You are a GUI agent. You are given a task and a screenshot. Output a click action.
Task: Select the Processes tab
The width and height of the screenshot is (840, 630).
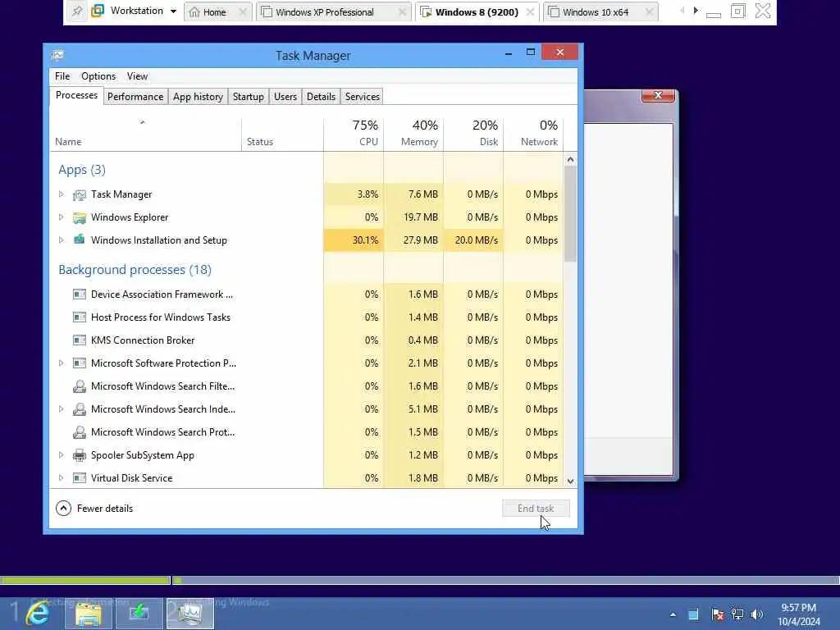coord(76,95)
